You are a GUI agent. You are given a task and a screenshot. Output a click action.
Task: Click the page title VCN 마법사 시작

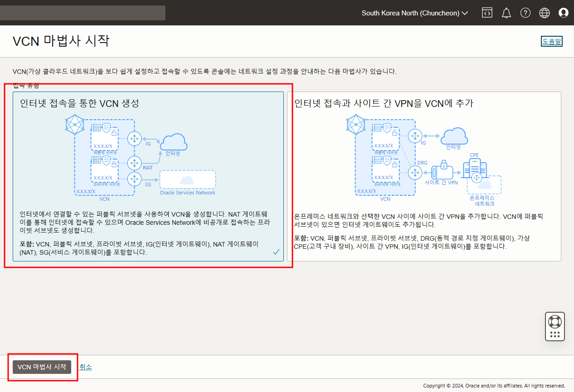tap(61, 41)
